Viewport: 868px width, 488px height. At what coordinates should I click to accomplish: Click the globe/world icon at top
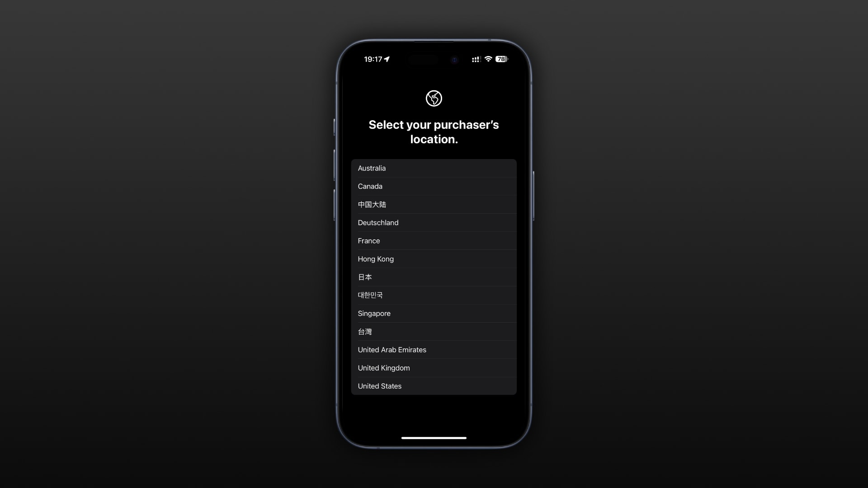(434, 99)
